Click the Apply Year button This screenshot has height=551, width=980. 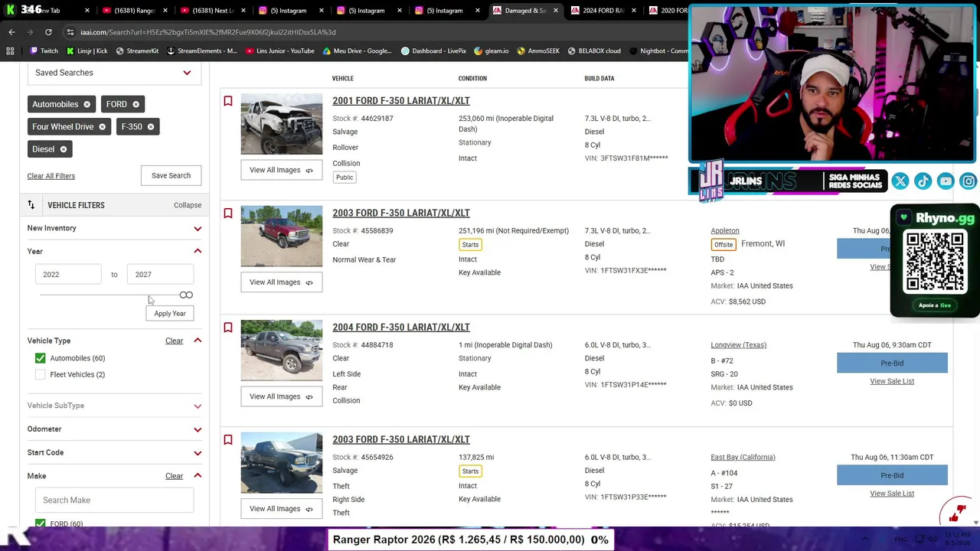tap(170, 314)
